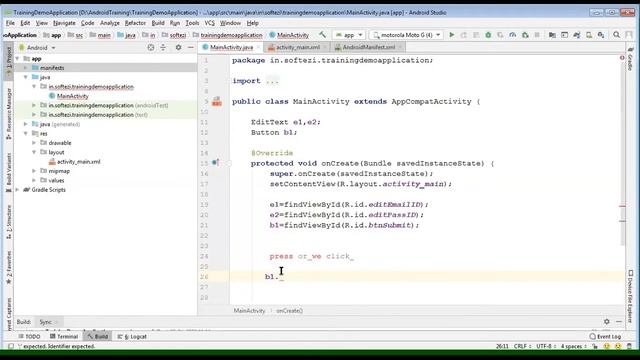Click the Attach Debugger to process icon
The width and height of the screenshot is (640, 360).
coord(525,35)
